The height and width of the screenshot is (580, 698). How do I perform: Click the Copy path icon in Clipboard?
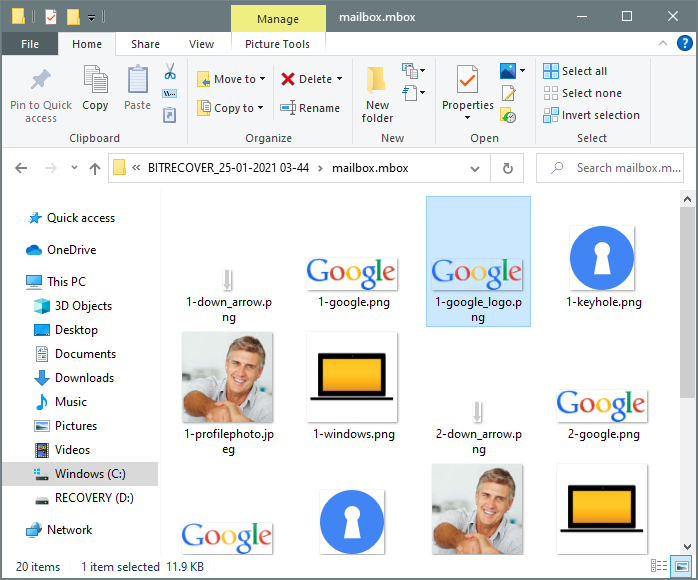tap(170, 93)
